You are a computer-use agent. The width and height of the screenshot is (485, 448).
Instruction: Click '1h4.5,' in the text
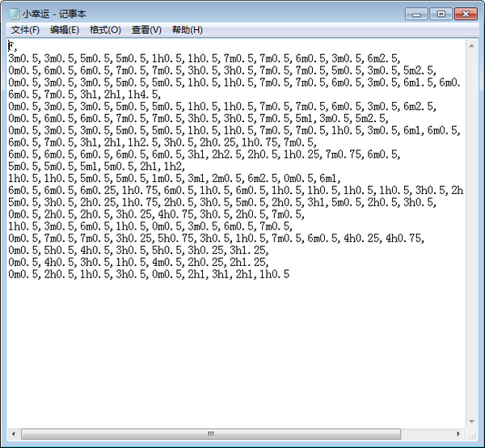pos(145,95)
